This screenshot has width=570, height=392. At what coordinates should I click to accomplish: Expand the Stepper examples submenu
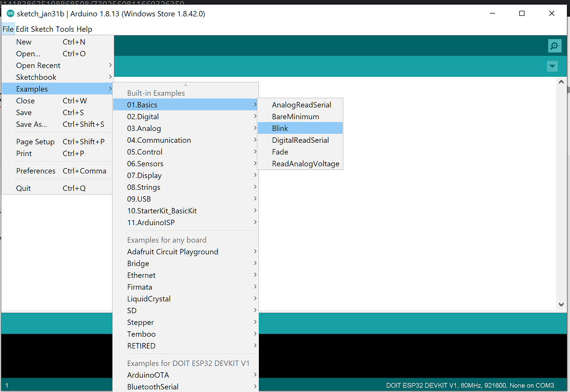[x=185, y=322]
